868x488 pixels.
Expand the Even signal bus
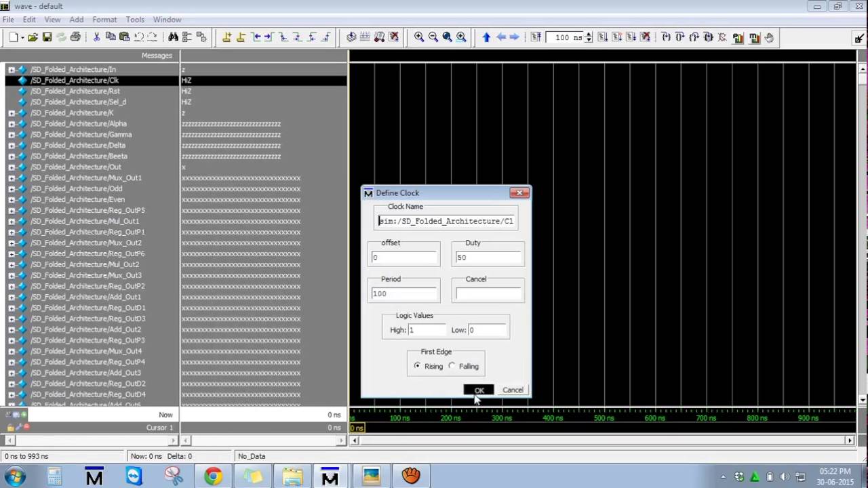(12, 199)
